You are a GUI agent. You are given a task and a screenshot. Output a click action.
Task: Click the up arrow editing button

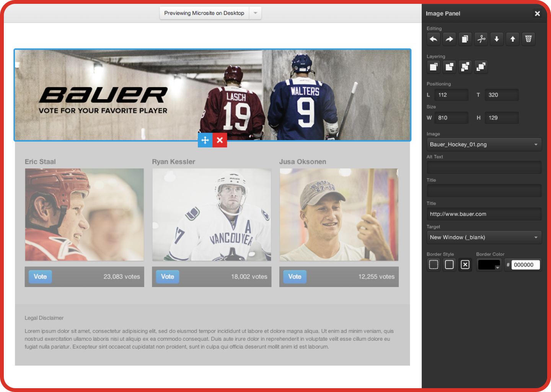(513, 39)
